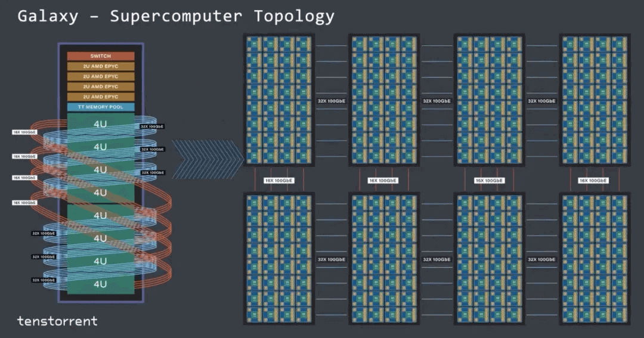644x338 pixels.
Task: Click topmost 32X 100GbE label right of rack
Action: [x=152, y=127]
